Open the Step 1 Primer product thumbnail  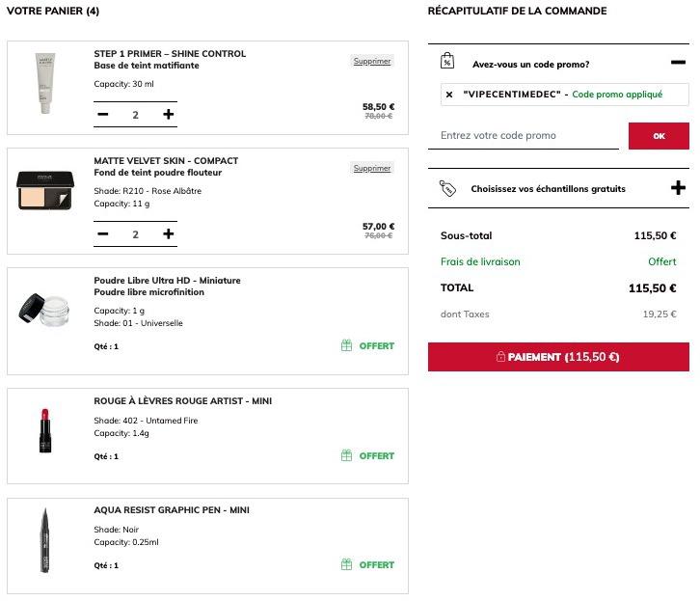click(x=45, y=84)
